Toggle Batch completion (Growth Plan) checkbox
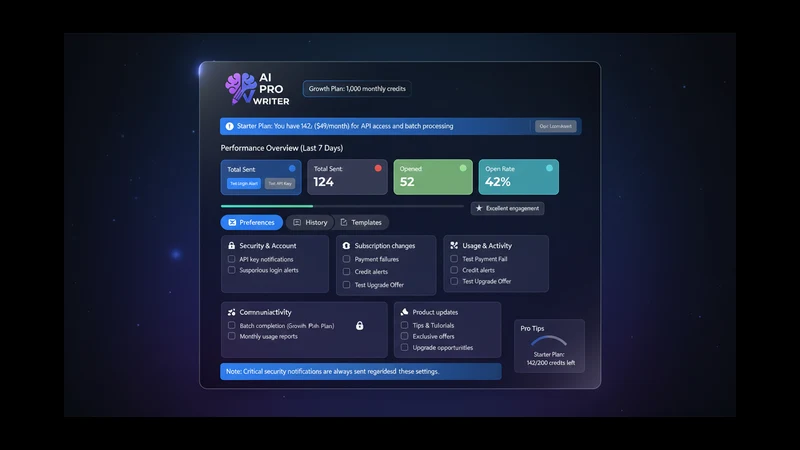Screen dimensions: 800x450 click(x=232, y=325)
